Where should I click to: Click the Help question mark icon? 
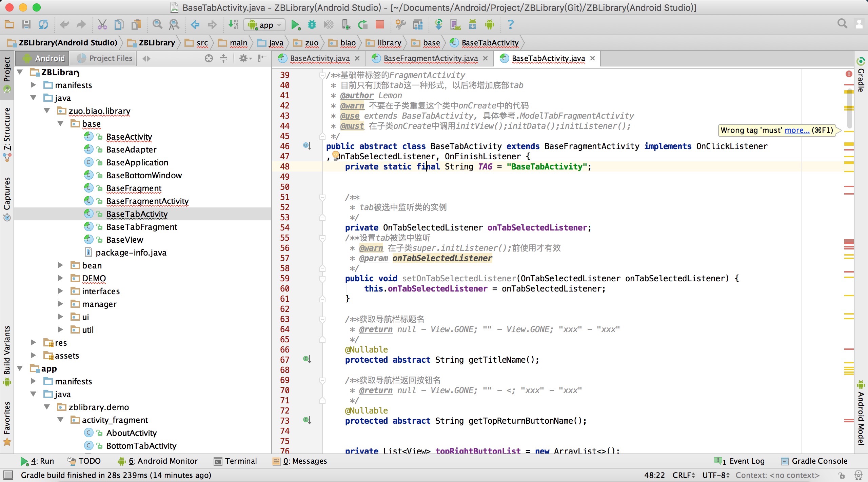510,25
